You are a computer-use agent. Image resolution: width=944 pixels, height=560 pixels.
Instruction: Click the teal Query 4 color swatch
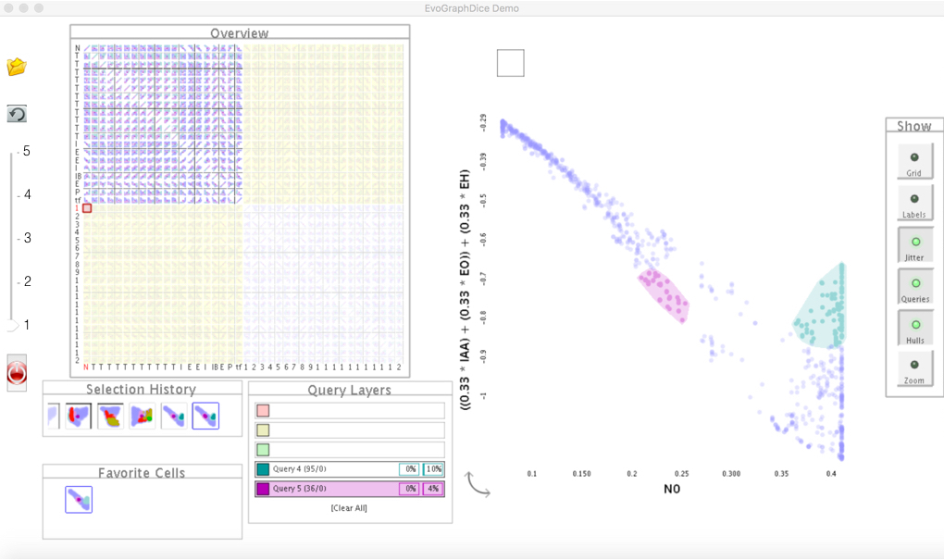(x=263, y=469)
